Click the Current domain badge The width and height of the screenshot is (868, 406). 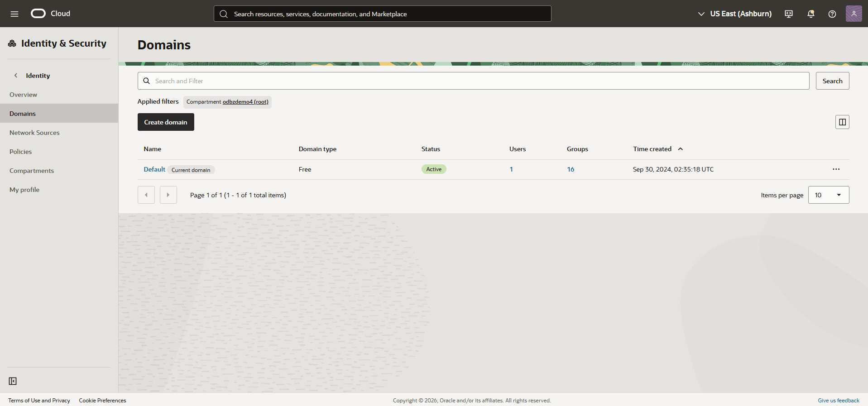point(191,170)
